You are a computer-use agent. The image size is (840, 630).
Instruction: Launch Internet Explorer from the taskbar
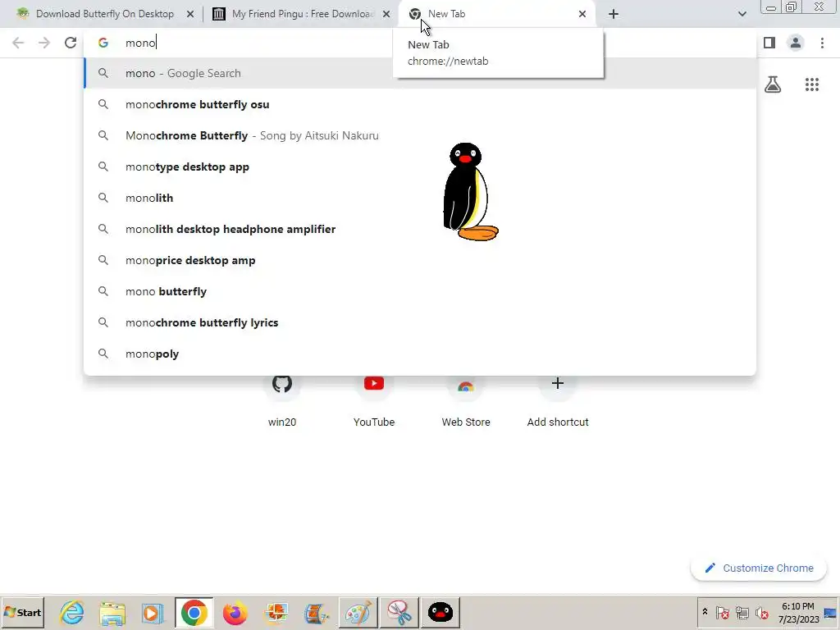(72, 612)
